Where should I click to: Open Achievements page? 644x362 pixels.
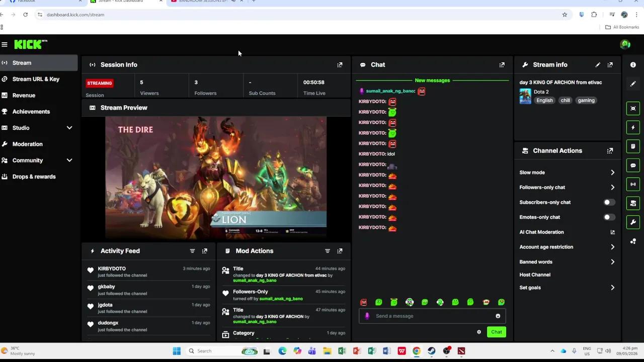[39, 112]
